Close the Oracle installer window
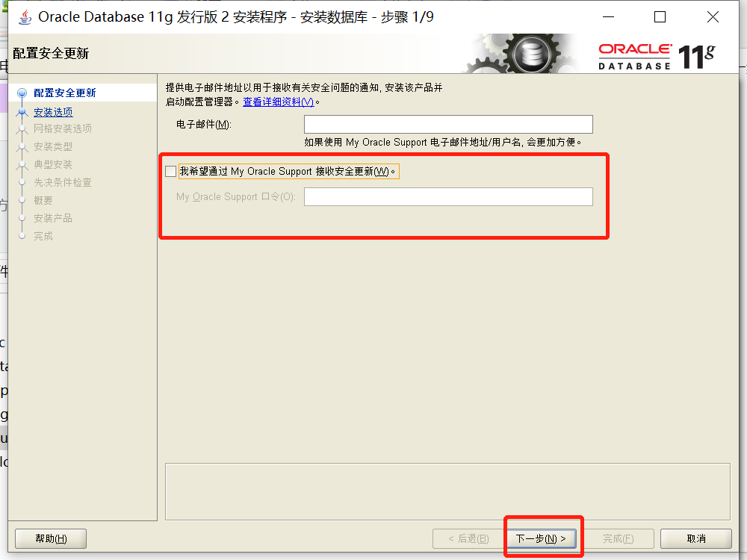The height and width of the screenshot is (560, 747). point(713,16)
